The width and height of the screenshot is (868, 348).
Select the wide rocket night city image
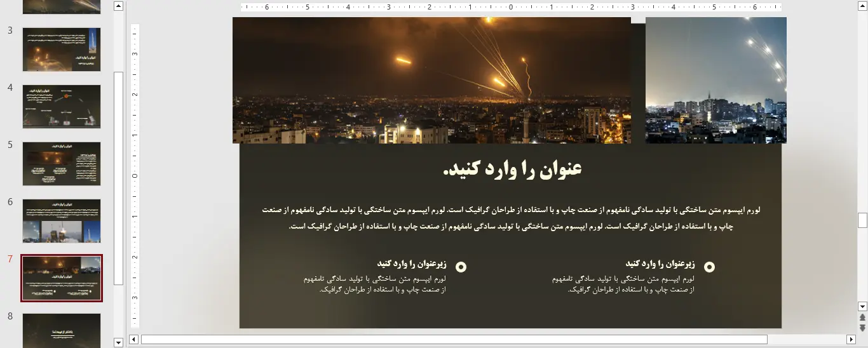pos(432,80)
